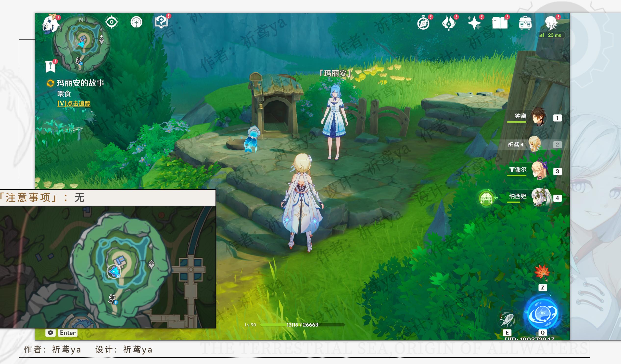
Task: Open the adventurer handbook book icon
Action: (x=499, y=24)
